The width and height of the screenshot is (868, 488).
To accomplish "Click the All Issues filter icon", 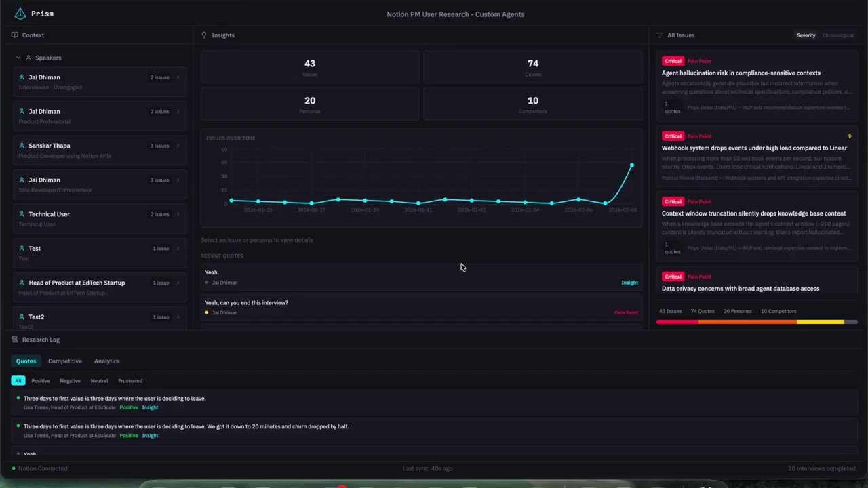I will 660,35.
